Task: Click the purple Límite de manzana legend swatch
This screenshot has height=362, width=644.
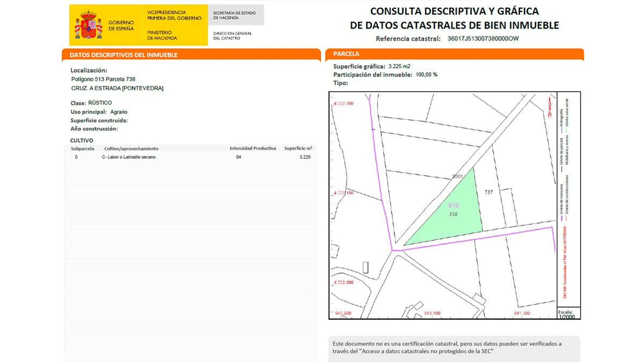Action: pos(561,218)
